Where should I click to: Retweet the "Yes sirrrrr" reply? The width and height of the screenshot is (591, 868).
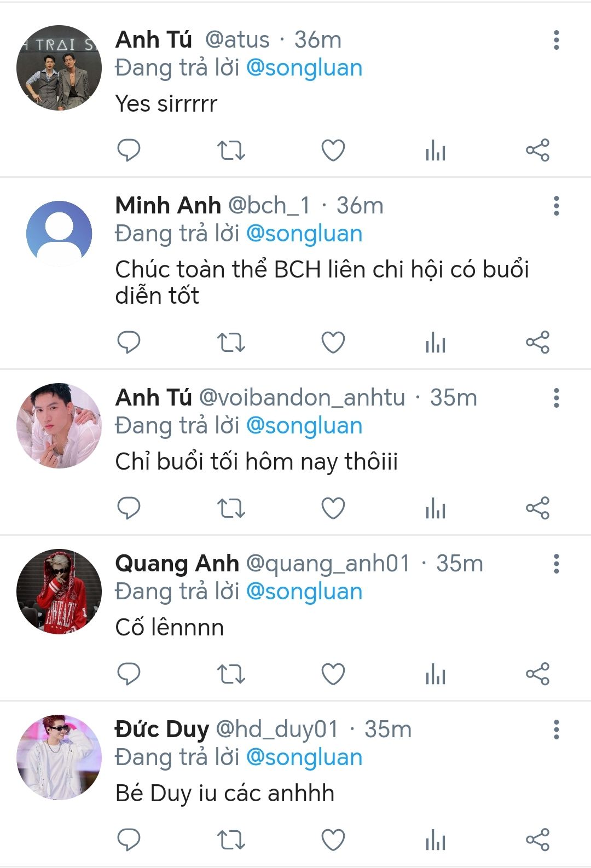point(231,150)
